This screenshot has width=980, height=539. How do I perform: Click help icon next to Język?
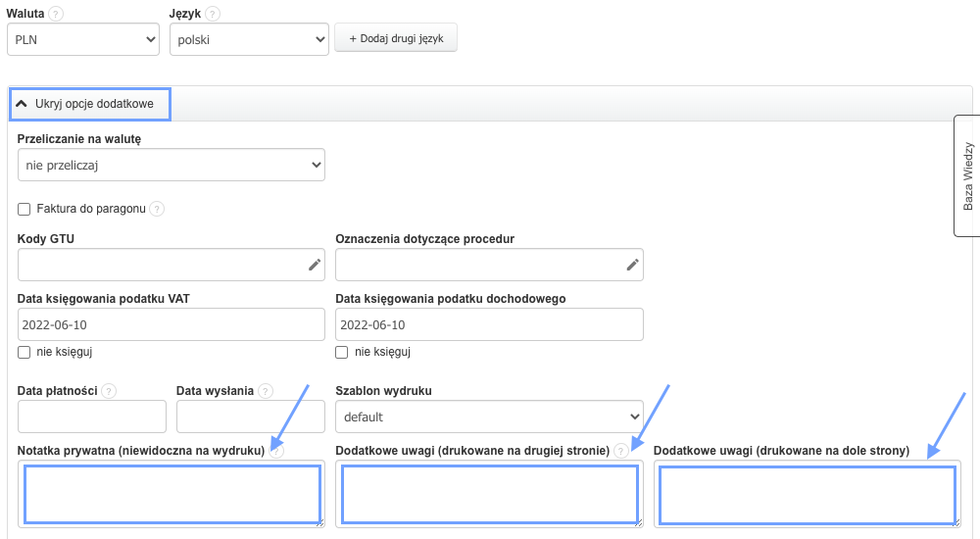tap(213, 14)
